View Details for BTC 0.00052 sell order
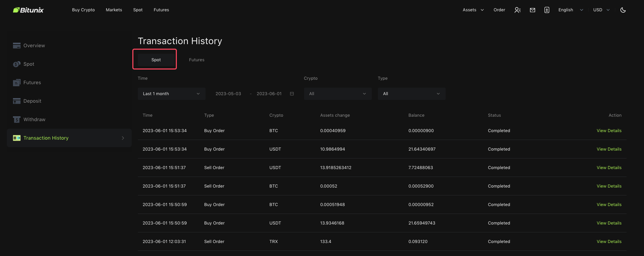Screen dimensions: 644x256 pyautogui.click(x=609, y=186)
